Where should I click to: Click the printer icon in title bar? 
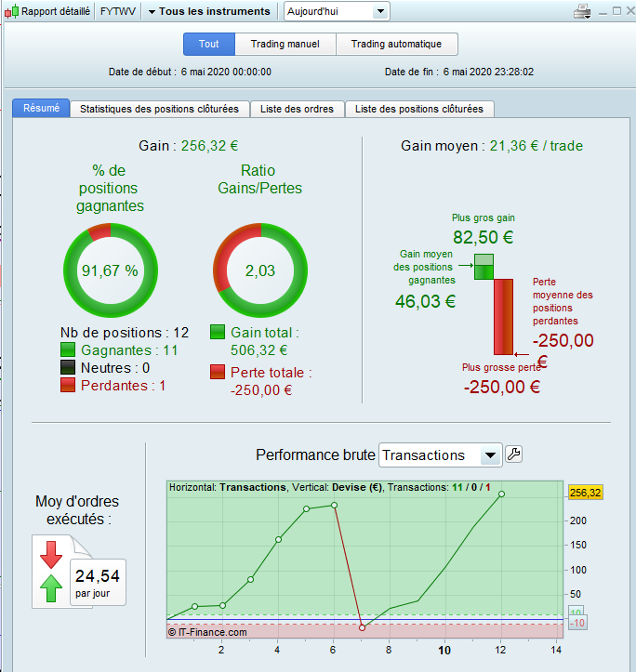pyautogui.click(x=583, y=11)
